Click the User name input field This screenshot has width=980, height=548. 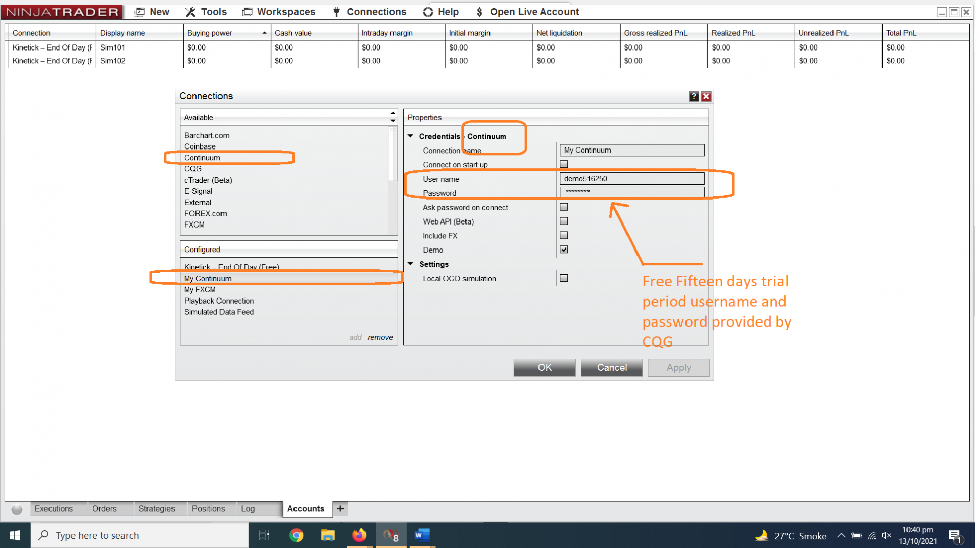pos(632,179)
